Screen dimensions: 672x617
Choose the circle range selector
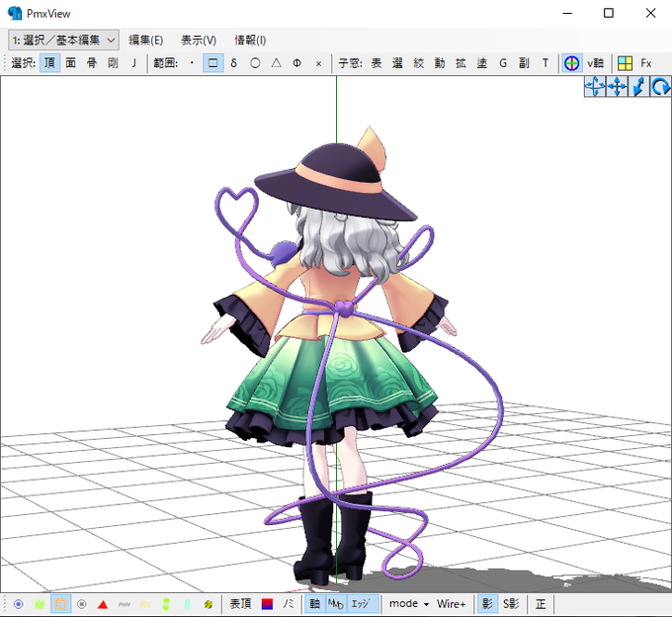255,63
